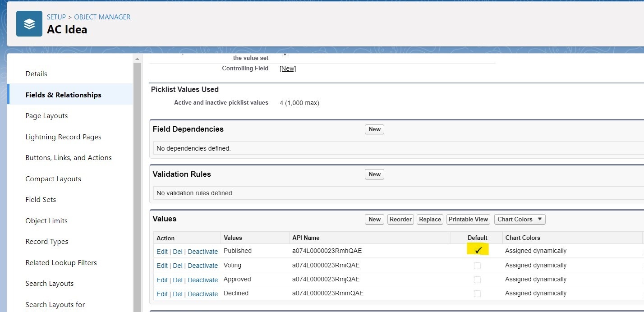Create a new Validation Rule
This screenshot has height=312, width=644.
pyautogui.click(x=374, y=174)
